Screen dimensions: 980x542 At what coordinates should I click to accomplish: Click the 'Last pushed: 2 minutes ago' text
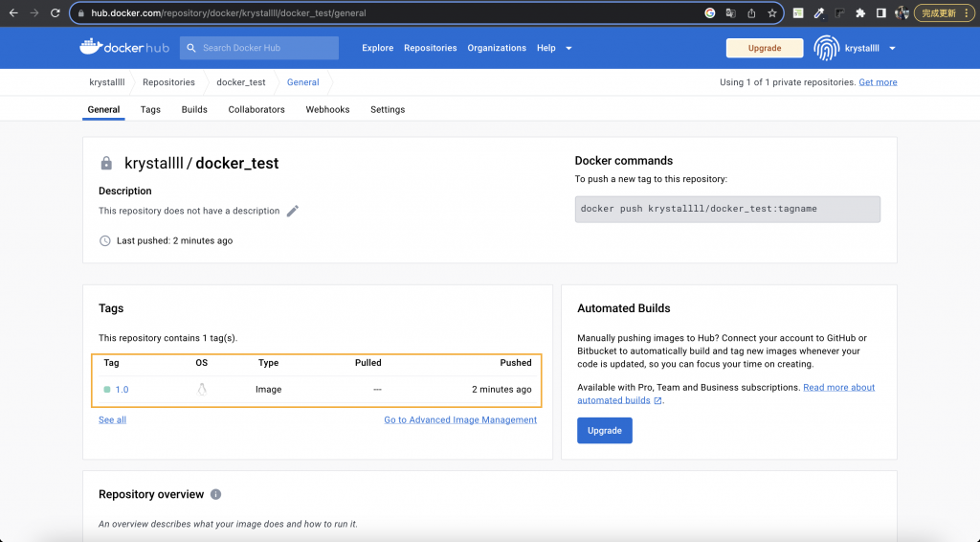click(174, 240)
